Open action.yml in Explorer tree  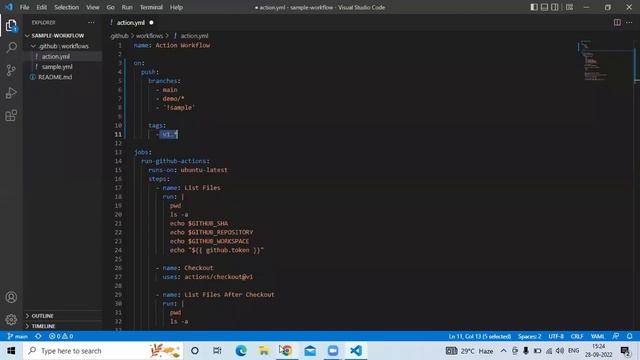tap(56, 56)
